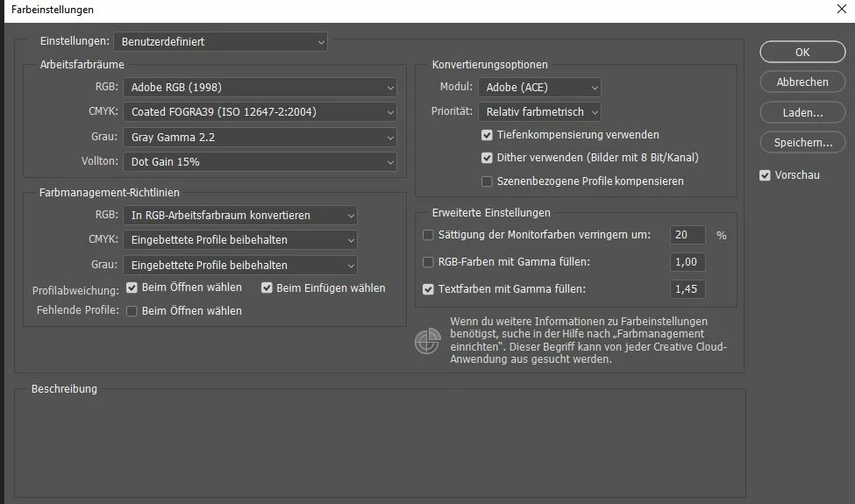Uncheck Beim Einfügen wählen checkbox
This screenshot has height=504, width=855.
coord(267,287)
